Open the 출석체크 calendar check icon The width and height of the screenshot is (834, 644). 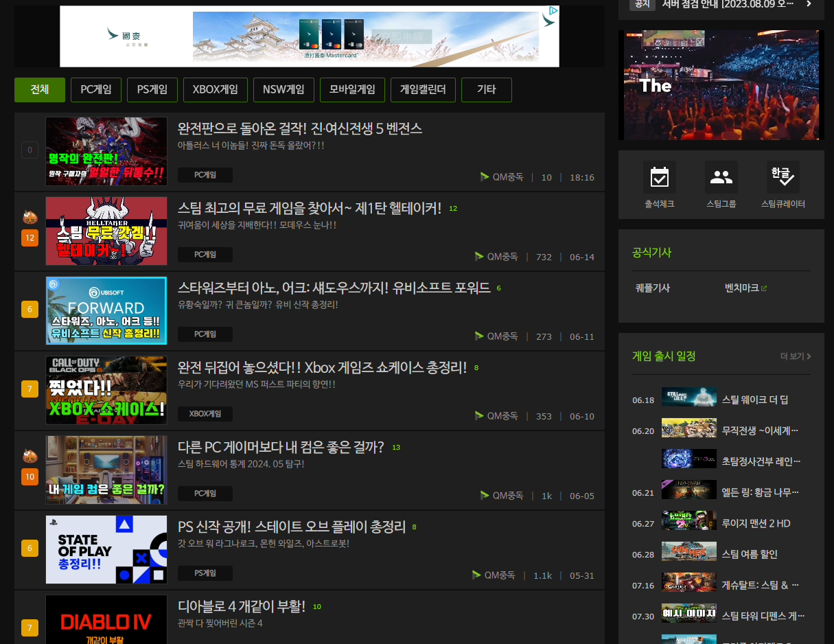659,177
